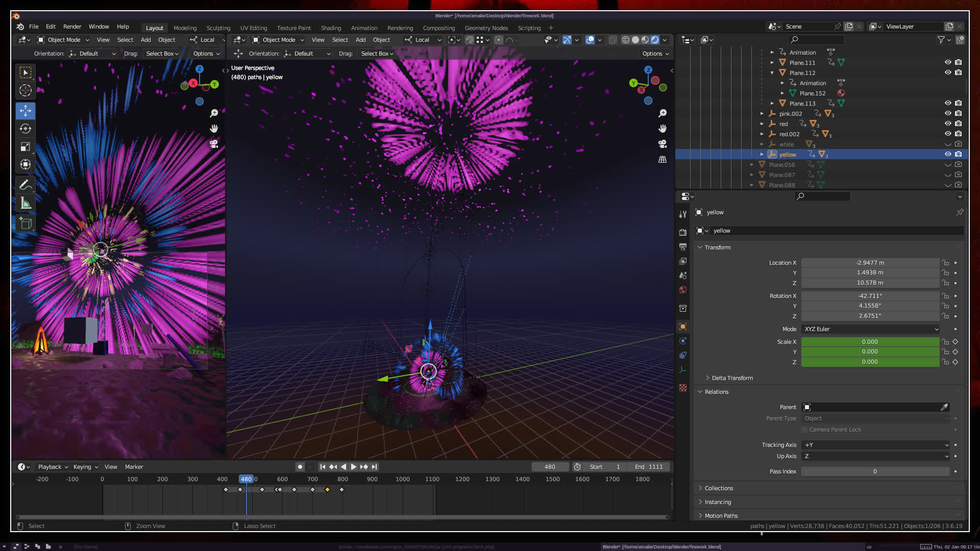Select the Rotate tool in left toolbar

click(x=26, y=129)
